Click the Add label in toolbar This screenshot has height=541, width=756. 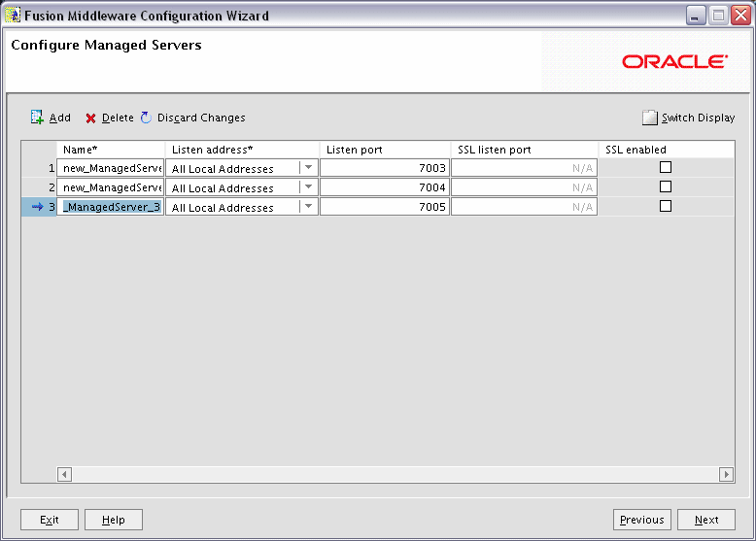(x=60, y=118)
